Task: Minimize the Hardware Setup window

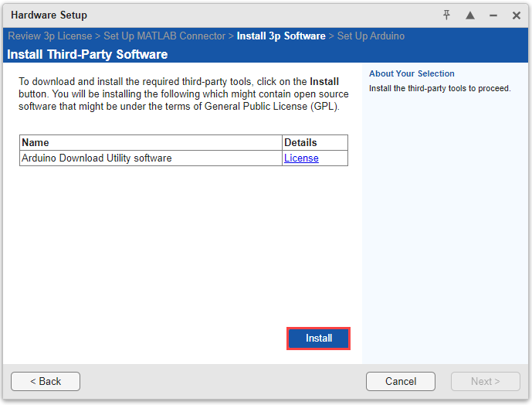Action: pos(493,15)
